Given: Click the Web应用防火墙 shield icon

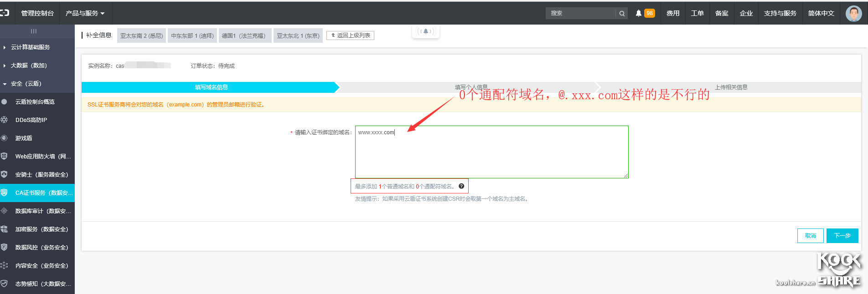Looking at the screenshot, I should click(4, 156).
